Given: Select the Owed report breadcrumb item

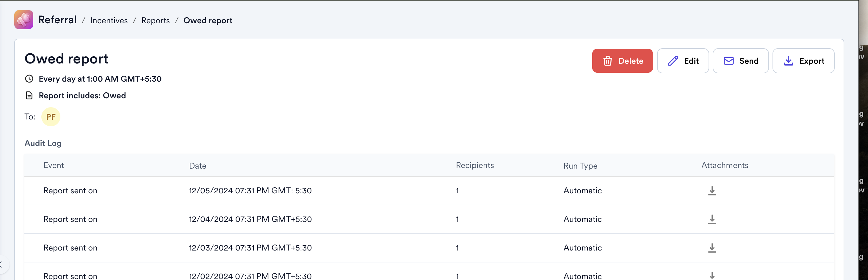Looking at the screenshot, I should point(208,21).
